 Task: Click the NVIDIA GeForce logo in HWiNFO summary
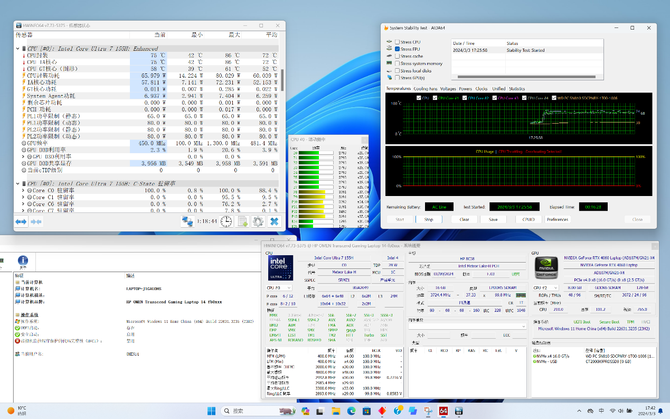(546, 268)
